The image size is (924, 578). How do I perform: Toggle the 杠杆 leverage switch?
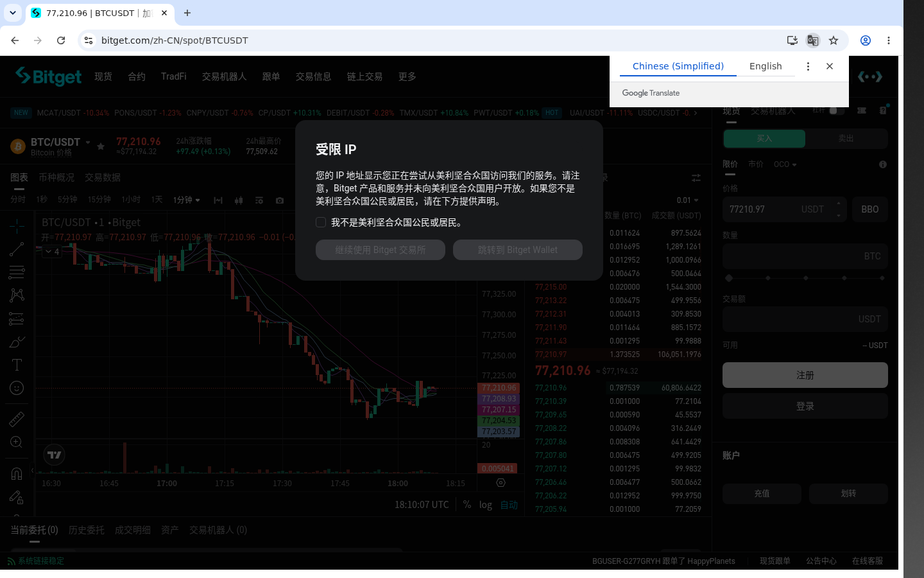coord(837,110)
